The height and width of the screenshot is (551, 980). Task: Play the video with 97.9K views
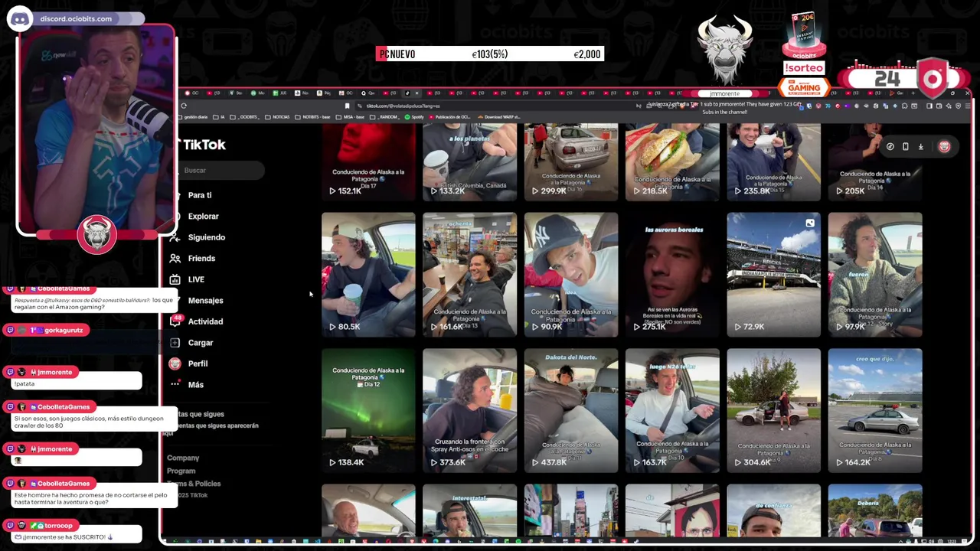875,275
